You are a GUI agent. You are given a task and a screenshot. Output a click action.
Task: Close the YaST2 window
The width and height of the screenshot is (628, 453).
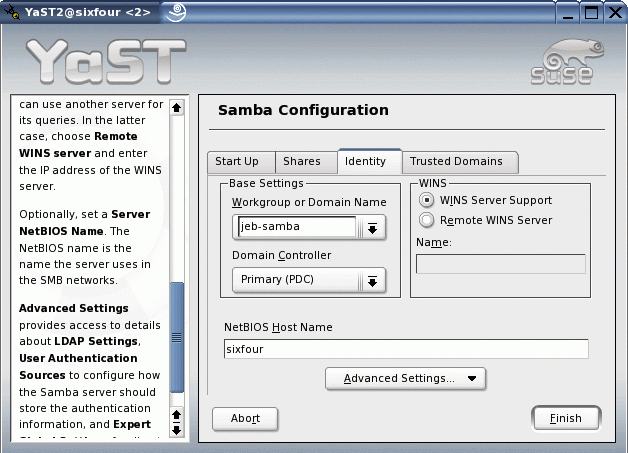click(615, 13)
